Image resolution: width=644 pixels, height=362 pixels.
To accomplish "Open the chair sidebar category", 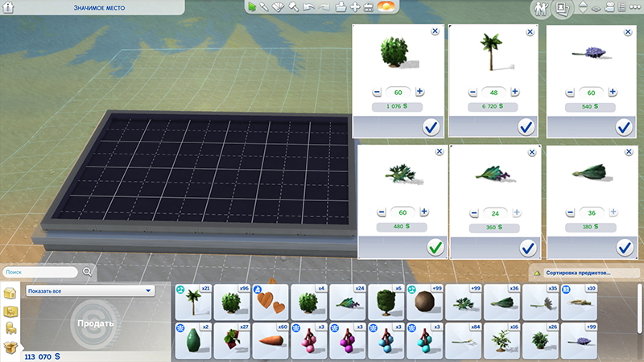I will click(x=10, y=328).
